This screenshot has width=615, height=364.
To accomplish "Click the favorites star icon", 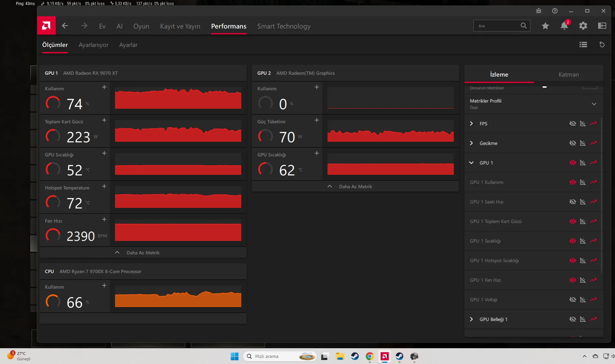I will (545, 26).
